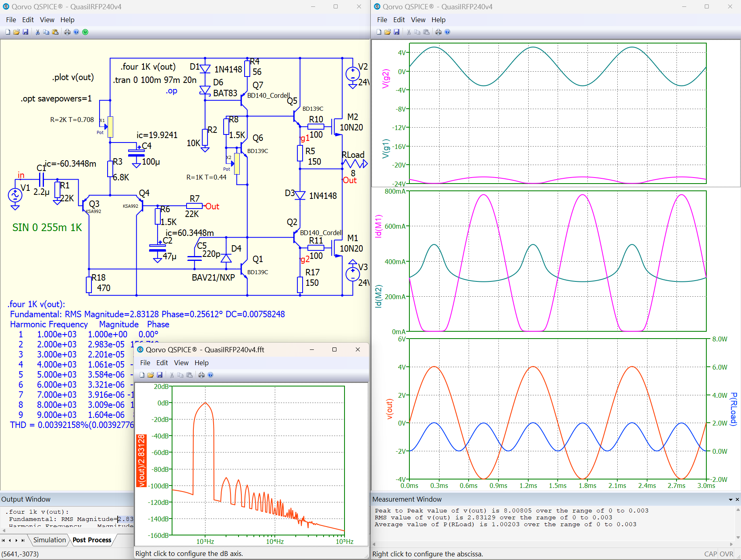Click Open folder icon in waveform window
This screenshot has height=560, width=741.
[x=388, y=32]
